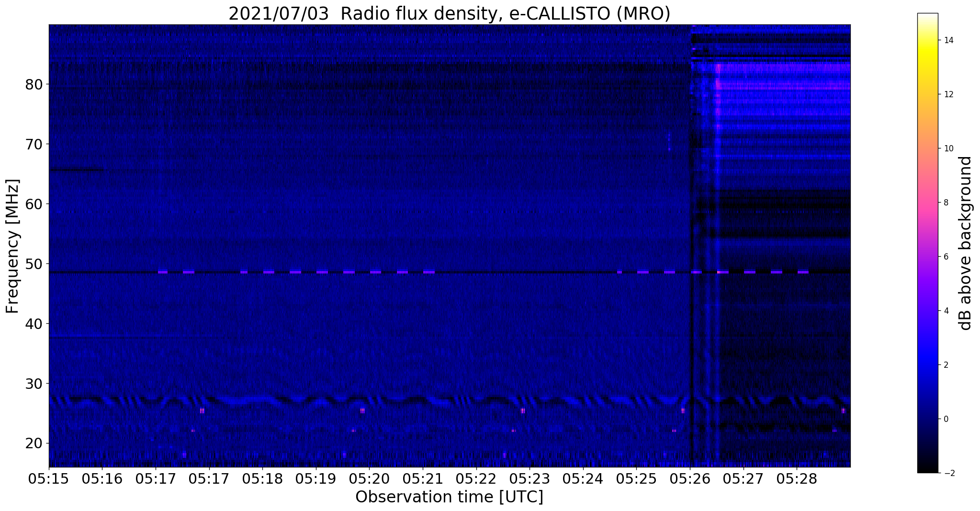Select the 05:25 time tick label

637,478
